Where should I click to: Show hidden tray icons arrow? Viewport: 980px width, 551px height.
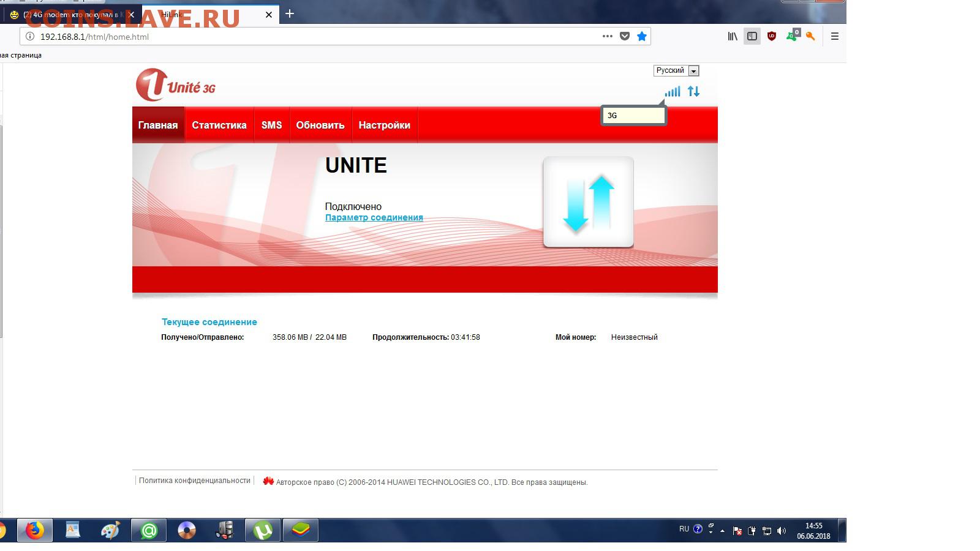[x=723, y=531]
